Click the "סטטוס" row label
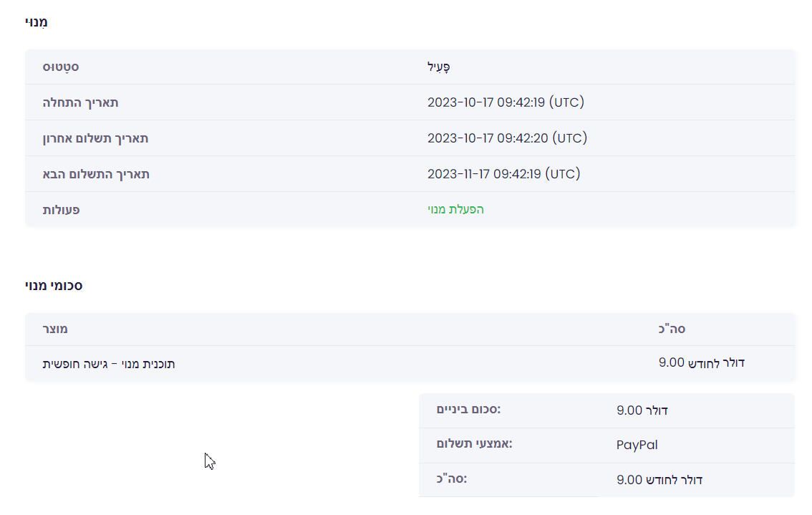Viewport: 812px width, 515px height. pos(60,67)
